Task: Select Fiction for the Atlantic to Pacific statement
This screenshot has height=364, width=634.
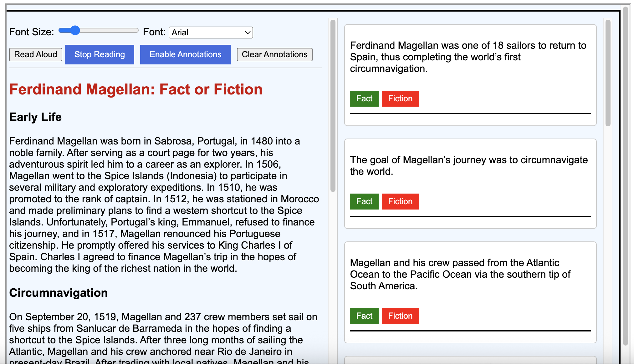Action: tap(400, 316)
